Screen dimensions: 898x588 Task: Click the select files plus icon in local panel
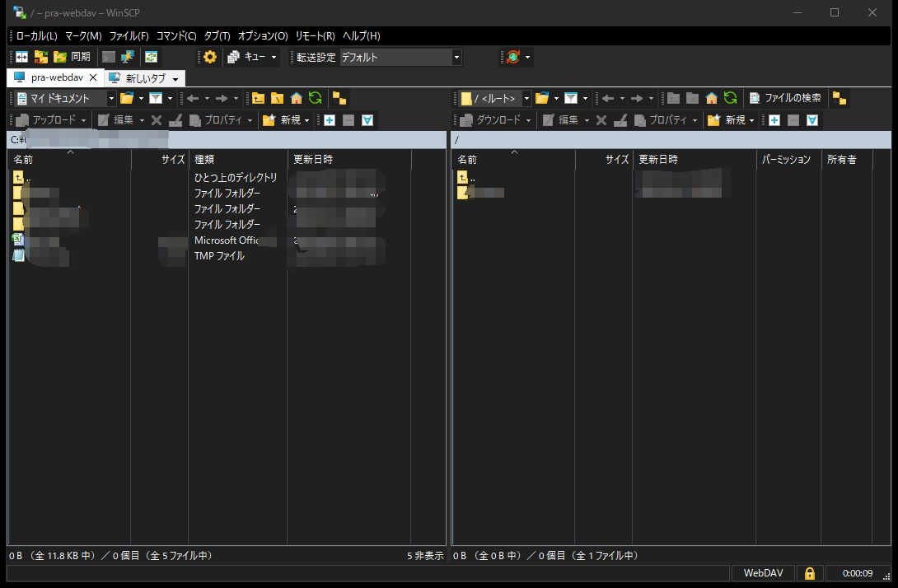(330, 120)
